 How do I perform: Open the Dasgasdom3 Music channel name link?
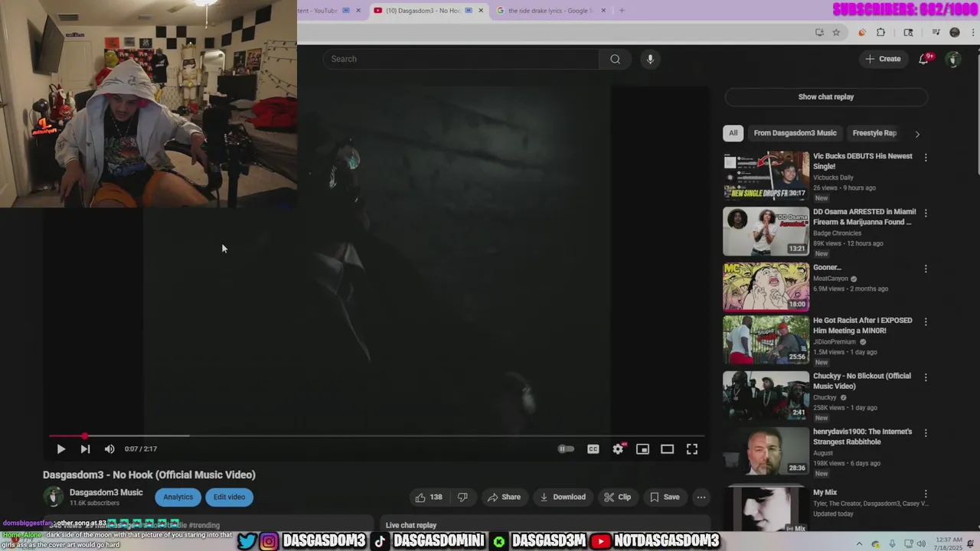click(106, 493)
